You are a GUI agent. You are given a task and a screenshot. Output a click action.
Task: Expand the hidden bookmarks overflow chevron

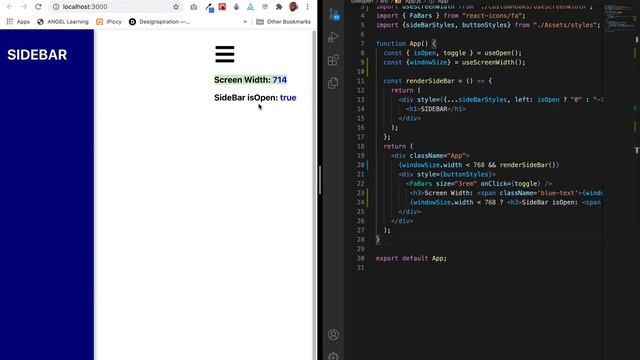tap(245, 22)
